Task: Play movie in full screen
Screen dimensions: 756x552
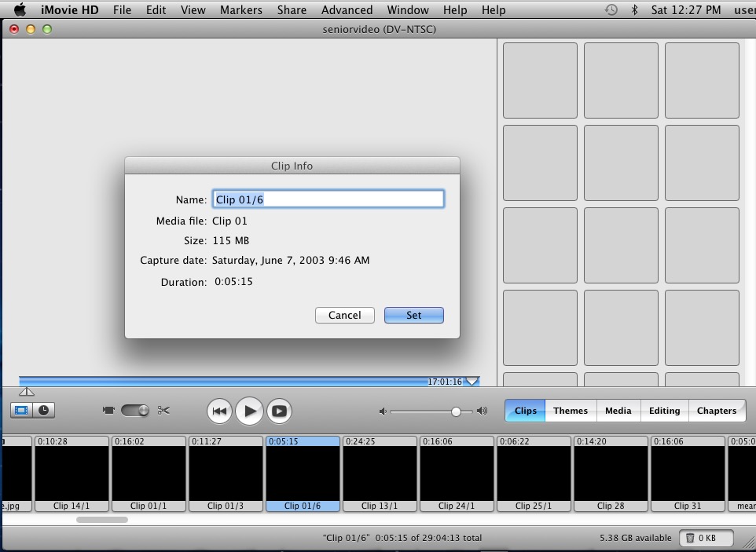Action: tap(279, 411)
